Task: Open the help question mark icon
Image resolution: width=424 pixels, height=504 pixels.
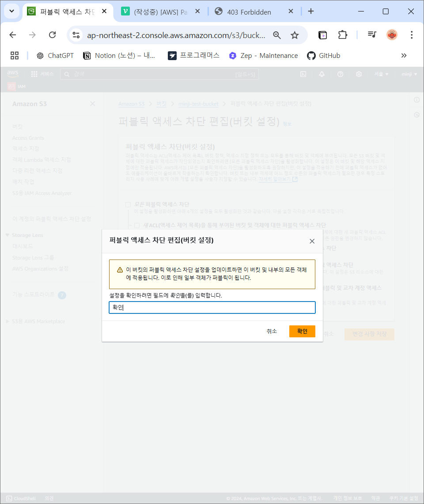Action: 340,74
